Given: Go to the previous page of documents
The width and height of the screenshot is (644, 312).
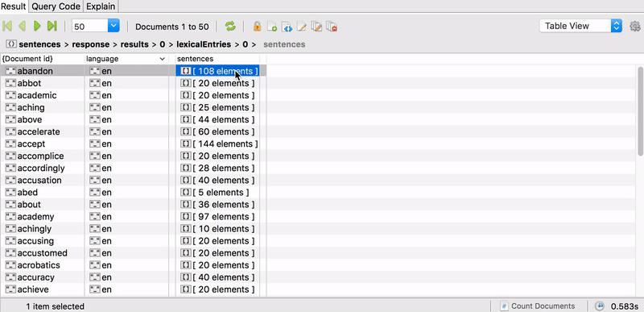Looking at the screenshot, I should (x=22, y=27).
